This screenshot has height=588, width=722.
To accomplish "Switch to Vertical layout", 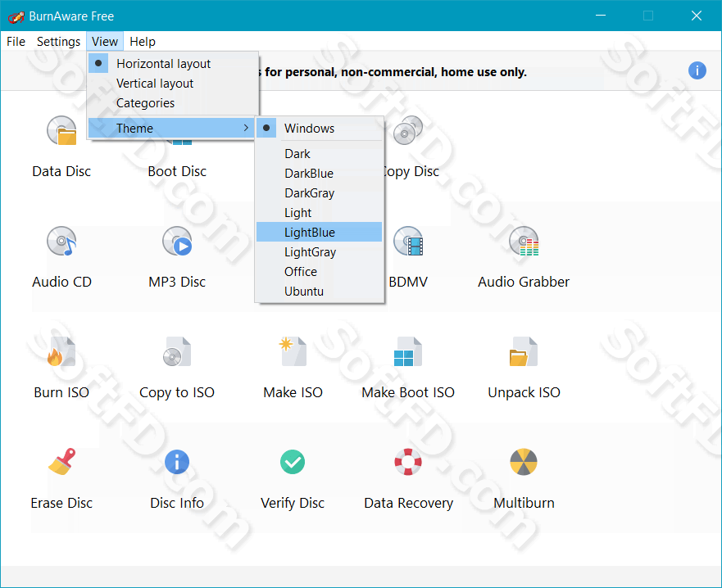I will 173,84.
